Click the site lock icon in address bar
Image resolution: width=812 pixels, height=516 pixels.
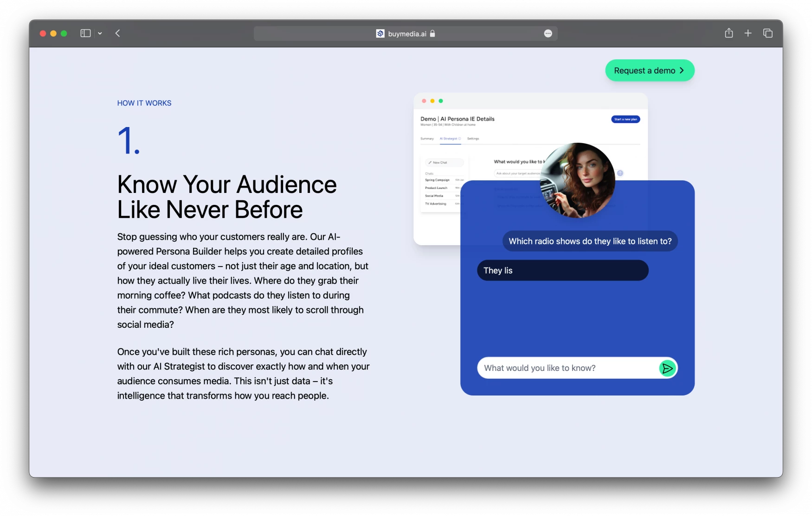tap(432, 33)
